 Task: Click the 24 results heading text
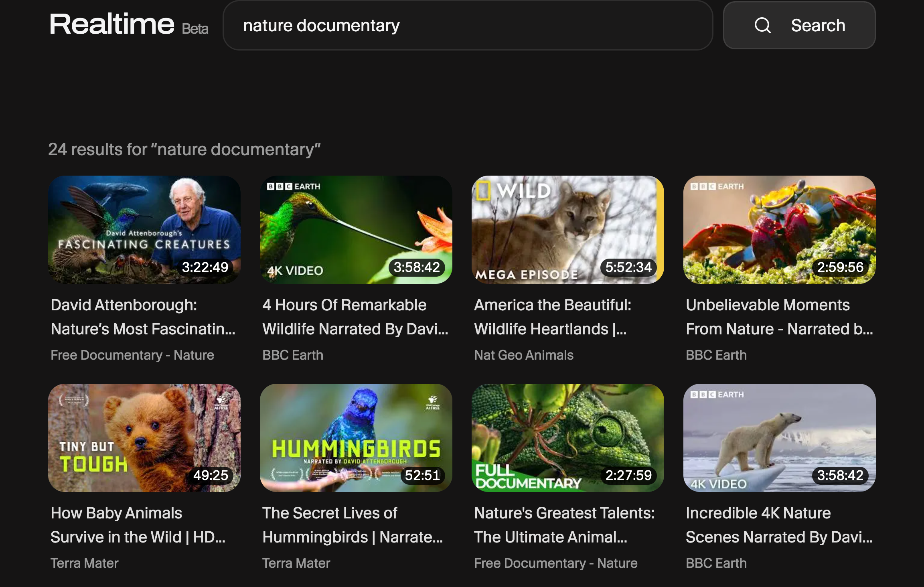tap(184, 149)
